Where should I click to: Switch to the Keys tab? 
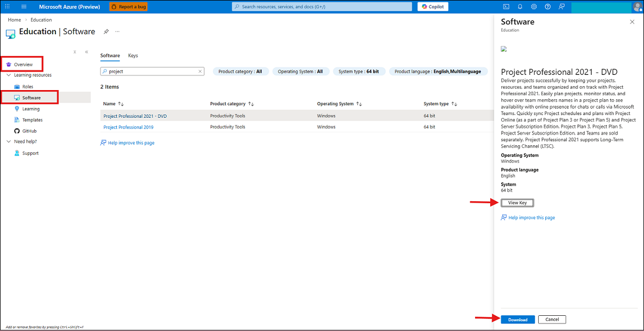point(133,55)
